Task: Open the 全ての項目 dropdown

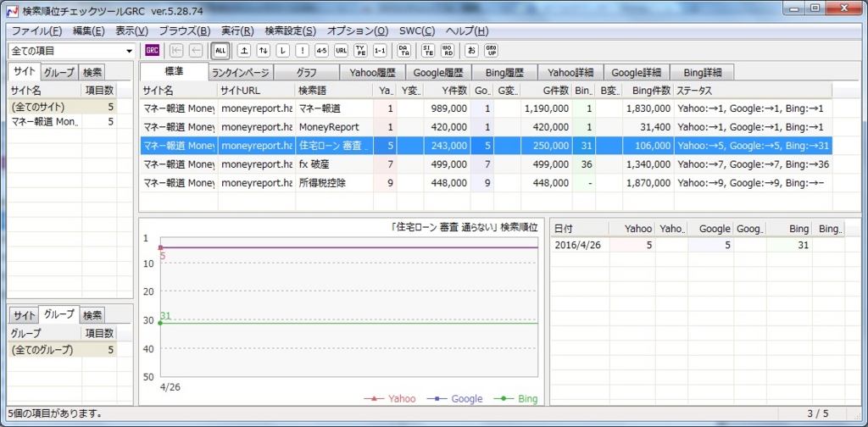Action: click(x=71, y=51)
